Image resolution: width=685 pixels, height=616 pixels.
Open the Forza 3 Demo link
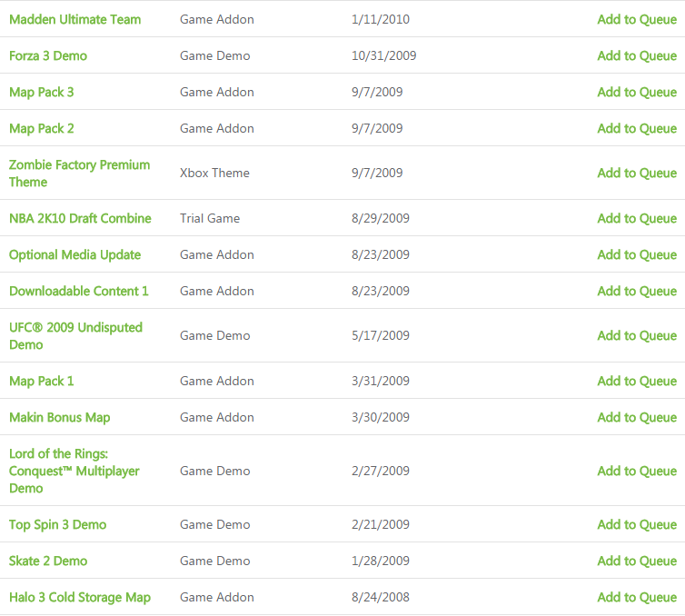click(x=48, y=56)
